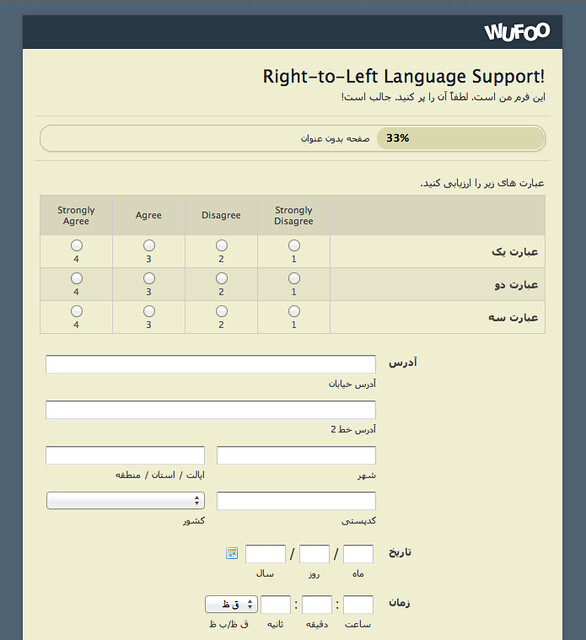Choose Agree radio for عبارت یک
The height and width of the screenshot is (640, 586).
[x=149, y=245]
